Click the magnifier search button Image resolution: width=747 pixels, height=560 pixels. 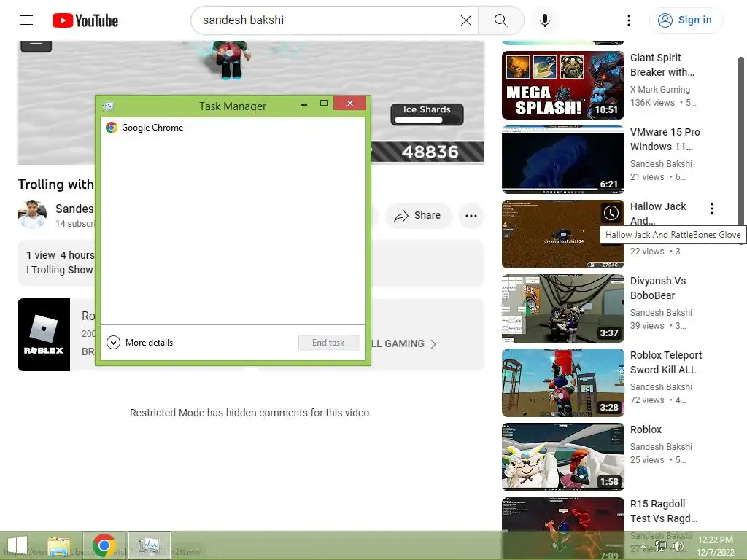pyautogui.click(x=500, y=20)
